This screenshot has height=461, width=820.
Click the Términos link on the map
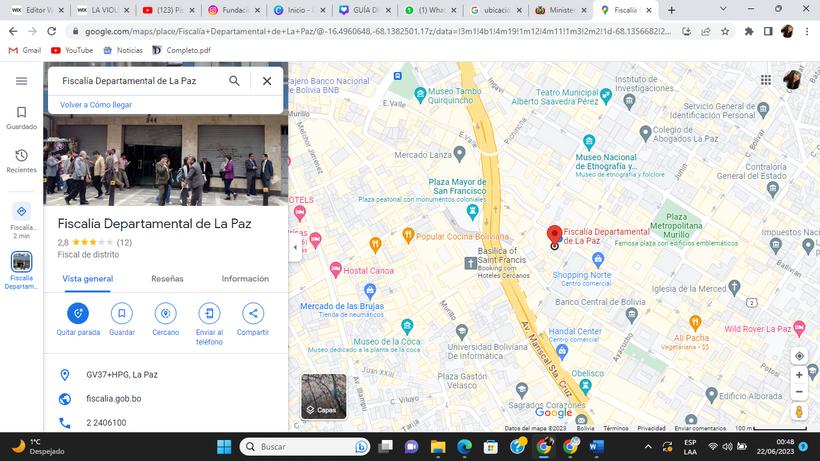pyautogui.click(x=616, y=428)
